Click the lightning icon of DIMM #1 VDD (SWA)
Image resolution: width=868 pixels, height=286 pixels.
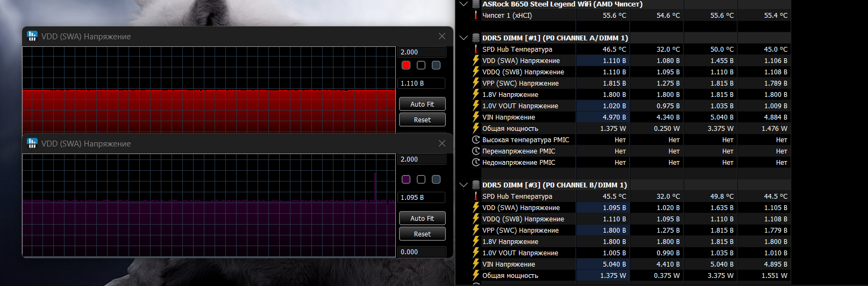click(476, 60)
